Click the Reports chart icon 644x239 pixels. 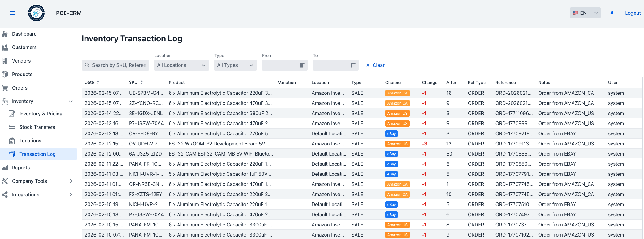pos(5,168)
